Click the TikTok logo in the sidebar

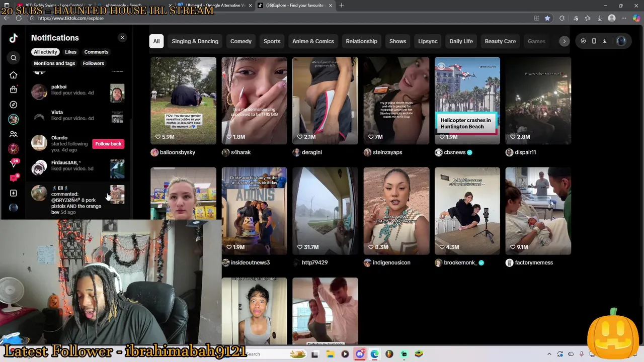coord(14,38)
